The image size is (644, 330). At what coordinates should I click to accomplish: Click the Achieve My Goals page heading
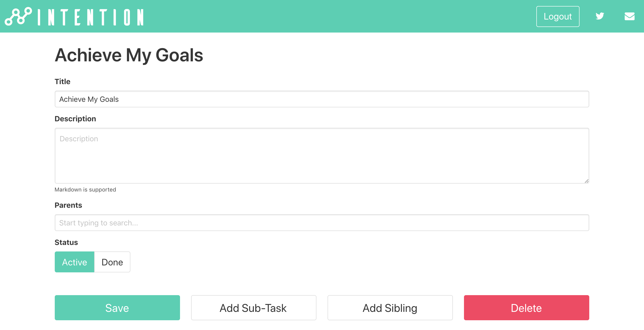click(129, 55)
